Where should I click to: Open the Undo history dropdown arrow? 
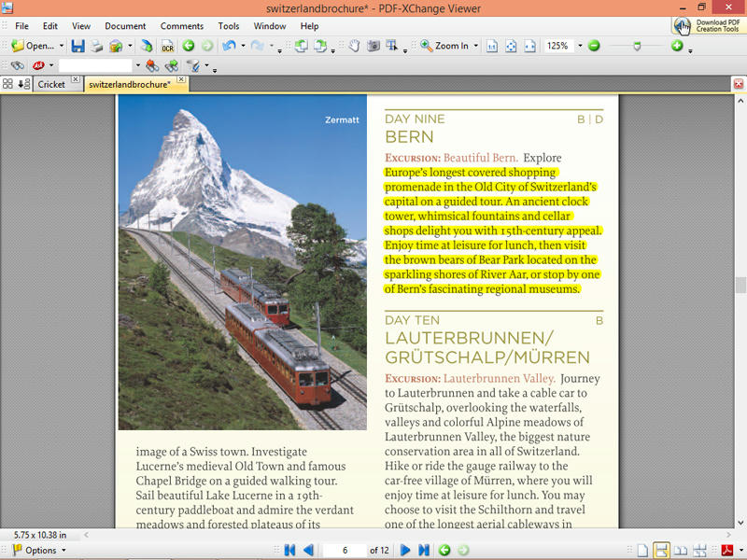(243, 46)
